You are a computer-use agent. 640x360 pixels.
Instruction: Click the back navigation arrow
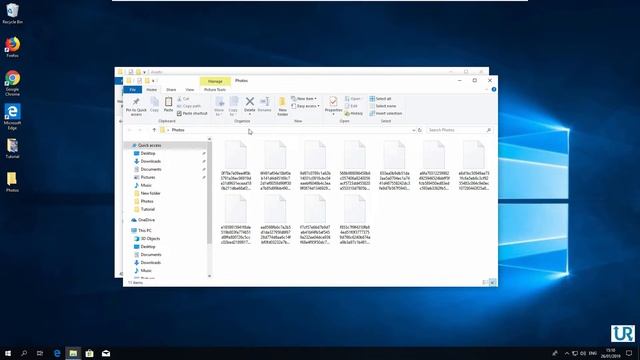click(x=130, y=130)
